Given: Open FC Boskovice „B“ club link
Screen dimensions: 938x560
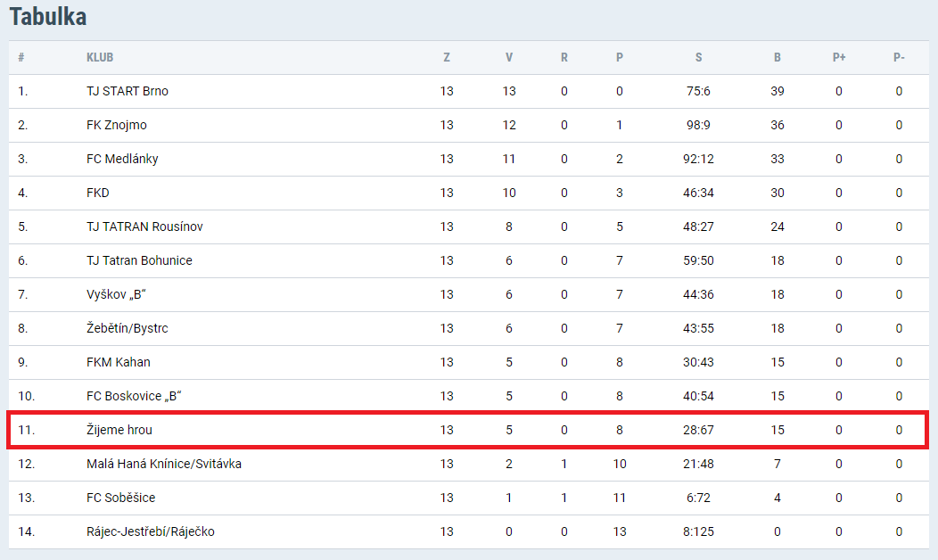Looking at the screenshot, I should coord(134,396).
